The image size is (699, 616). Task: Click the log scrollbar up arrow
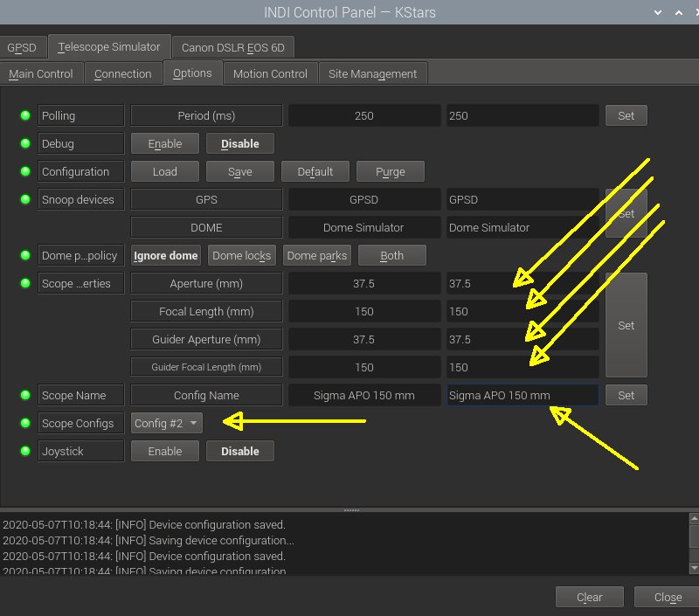(x=694, y=518)
